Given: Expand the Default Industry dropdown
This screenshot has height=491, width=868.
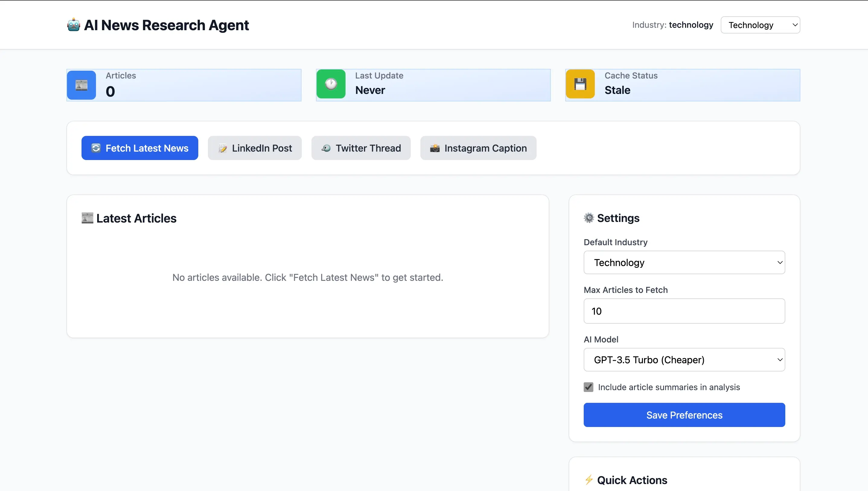Looking at the screenshot, I should (684, 262).
